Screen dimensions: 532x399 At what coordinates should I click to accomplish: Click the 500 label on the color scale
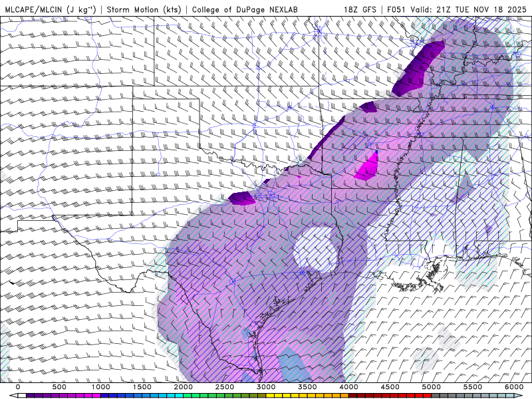[x=59, y=387]
